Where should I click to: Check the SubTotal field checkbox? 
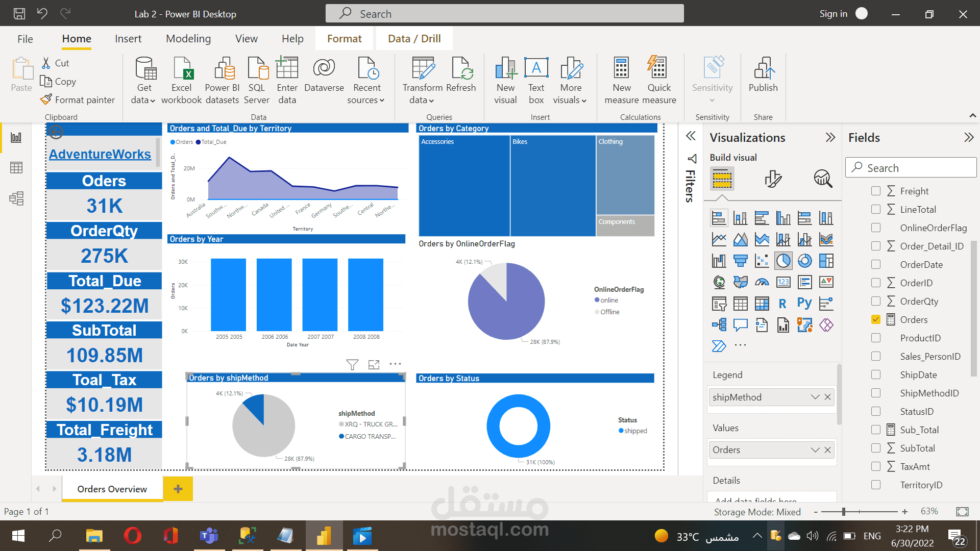pos(876,448)
